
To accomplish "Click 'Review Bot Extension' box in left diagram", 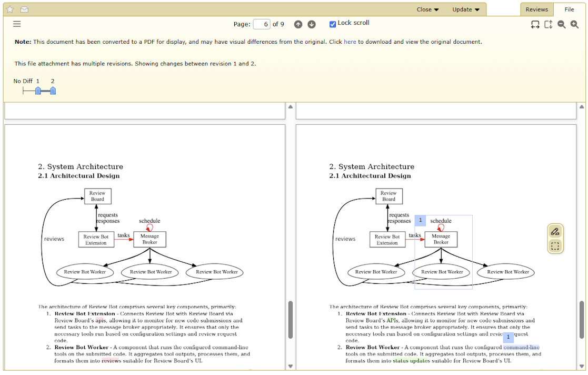I will pos(96,240).
